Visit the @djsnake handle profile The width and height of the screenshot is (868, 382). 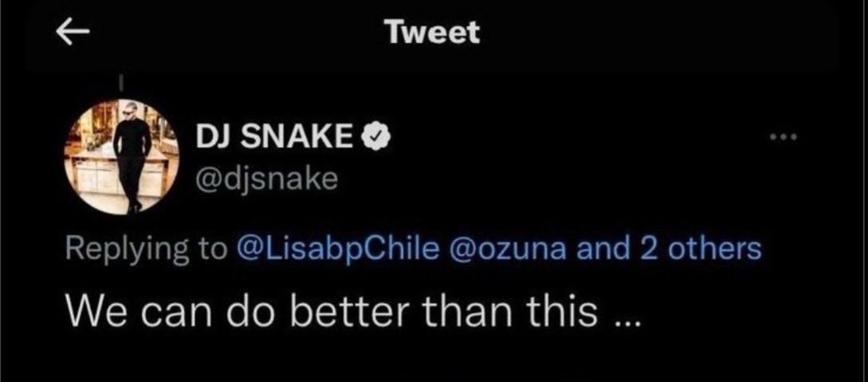(x=266, y=179)
